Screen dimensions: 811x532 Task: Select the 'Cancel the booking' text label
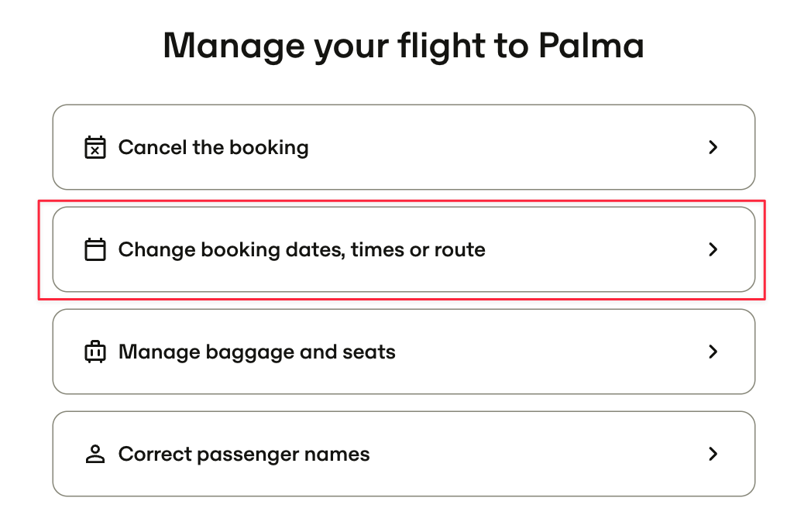(x=214, y=148)
